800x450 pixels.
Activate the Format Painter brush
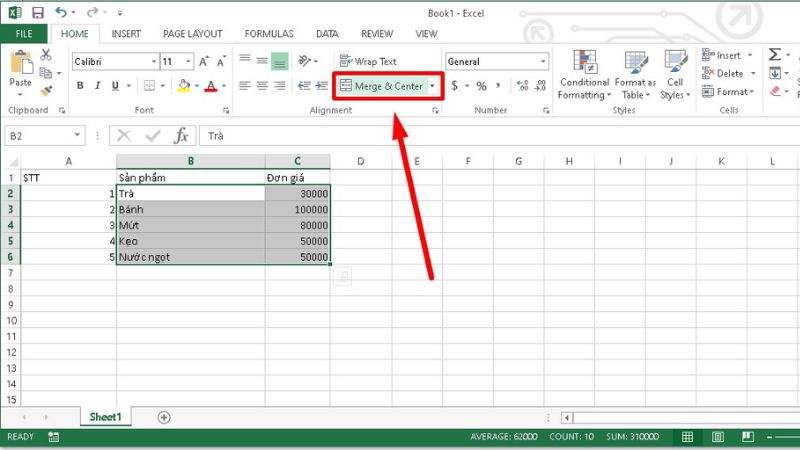point(46,91)
